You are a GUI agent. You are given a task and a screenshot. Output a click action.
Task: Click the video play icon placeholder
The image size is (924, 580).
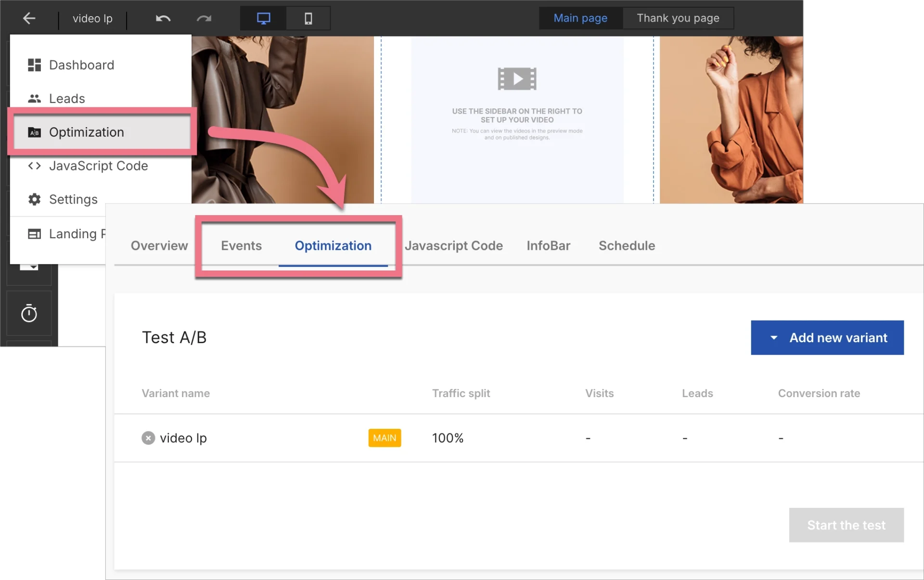click(x=517, y=78)
